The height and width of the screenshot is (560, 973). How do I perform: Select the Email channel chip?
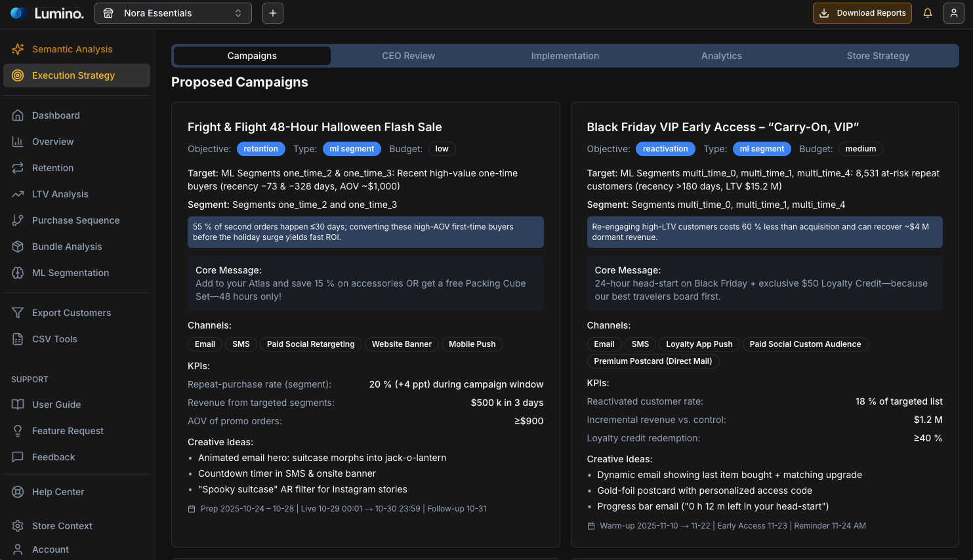coord(205,344)
